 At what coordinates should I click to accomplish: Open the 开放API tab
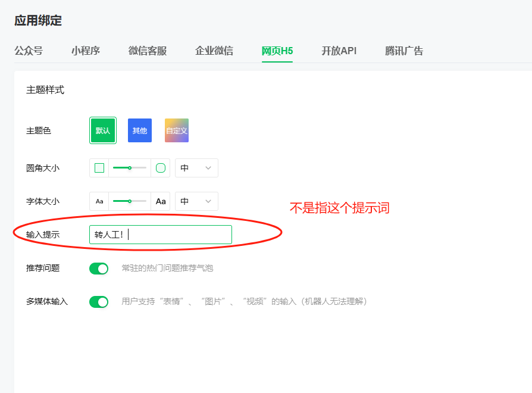pyautogui.click(x=339, y=51)
